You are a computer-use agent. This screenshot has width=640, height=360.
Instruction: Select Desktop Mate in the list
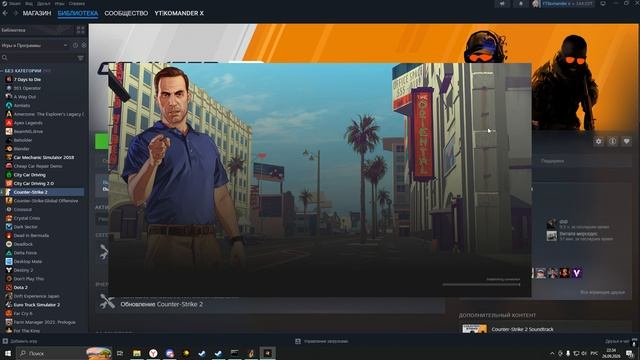coord(28,261)
